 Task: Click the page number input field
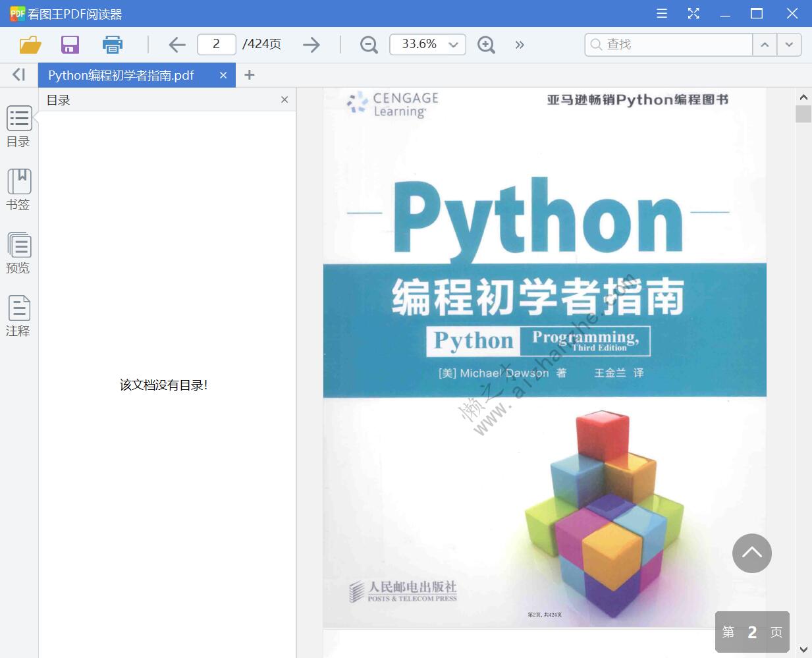(217, 44)
